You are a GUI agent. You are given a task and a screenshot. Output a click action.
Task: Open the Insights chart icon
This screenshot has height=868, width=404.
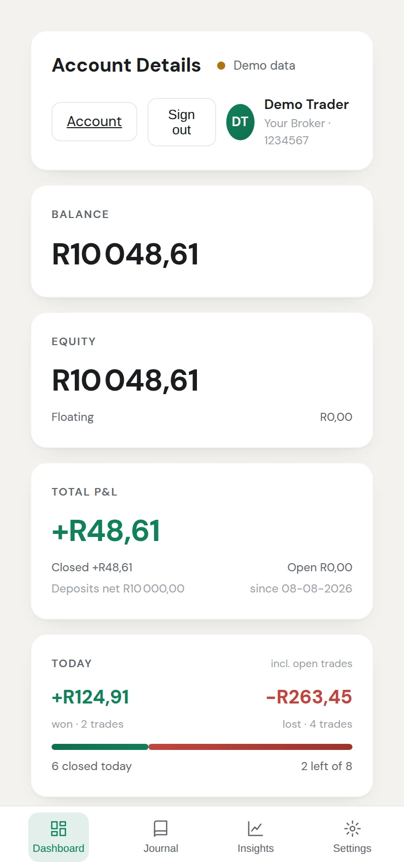(256, 828)
